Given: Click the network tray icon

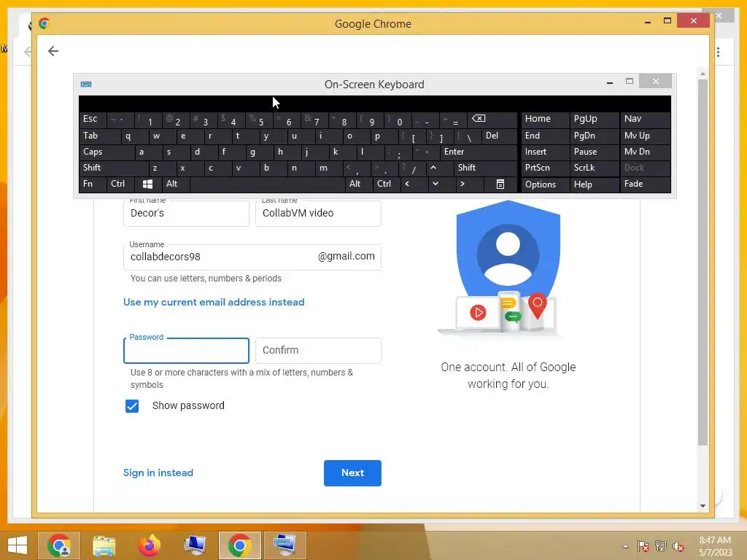Looking at the screenshot, I should click(x=661, y=546).
